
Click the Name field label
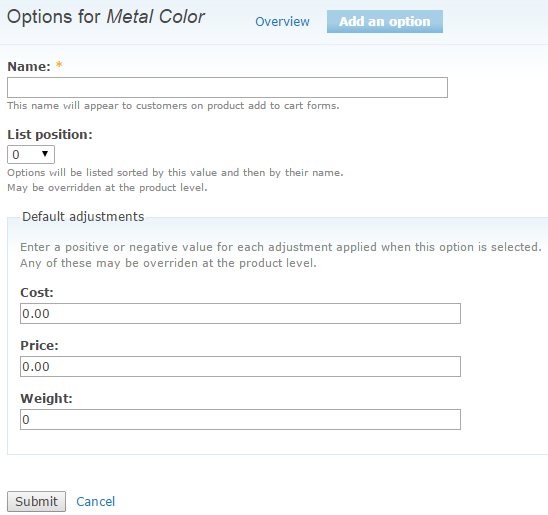(x=29, y=66)
